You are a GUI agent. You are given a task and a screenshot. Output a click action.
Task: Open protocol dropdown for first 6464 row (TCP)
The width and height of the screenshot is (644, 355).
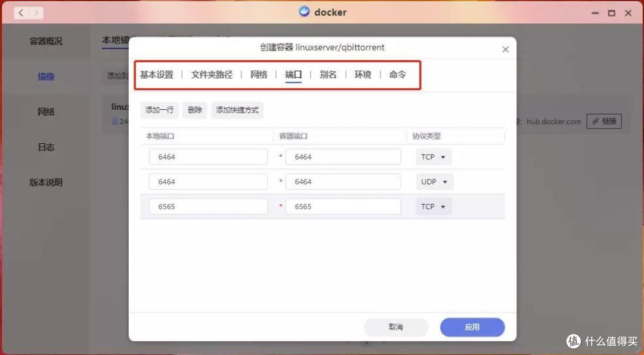(x=434, y=157)
